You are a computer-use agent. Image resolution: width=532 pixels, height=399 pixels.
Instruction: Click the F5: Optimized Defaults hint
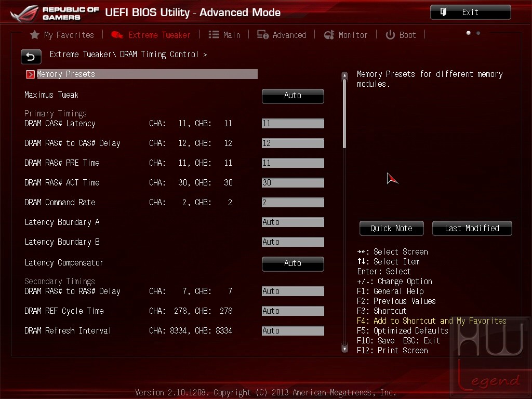(403, 331)
